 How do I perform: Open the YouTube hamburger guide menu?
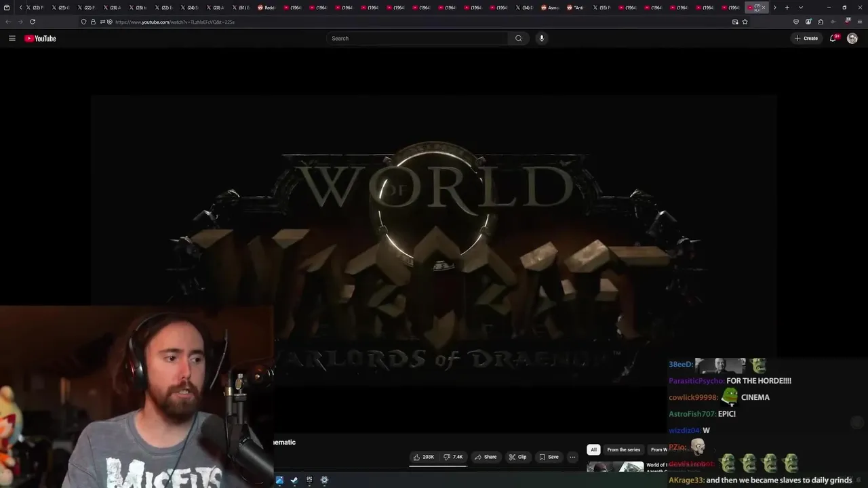coord(12,39)
